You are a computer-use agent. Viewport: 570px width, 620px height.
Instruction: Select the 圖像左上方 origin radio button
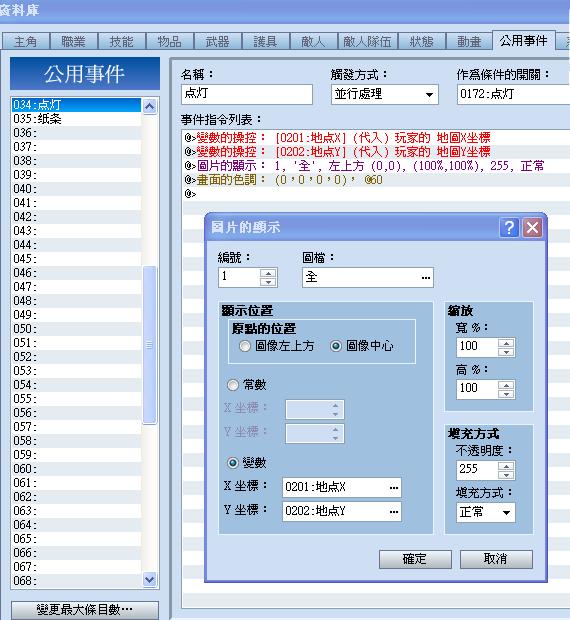245,346
